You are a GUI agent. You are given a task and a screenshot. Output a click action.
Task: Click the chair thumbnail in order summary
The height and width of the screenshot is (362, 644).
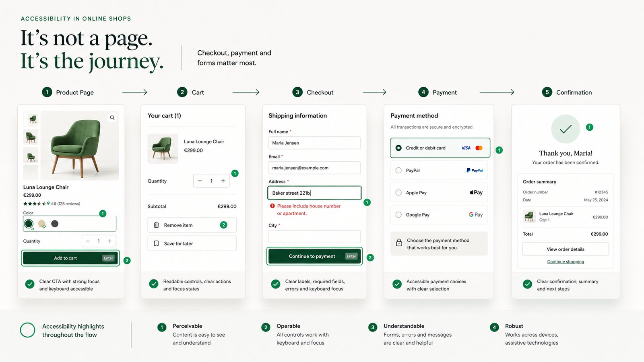529,216
